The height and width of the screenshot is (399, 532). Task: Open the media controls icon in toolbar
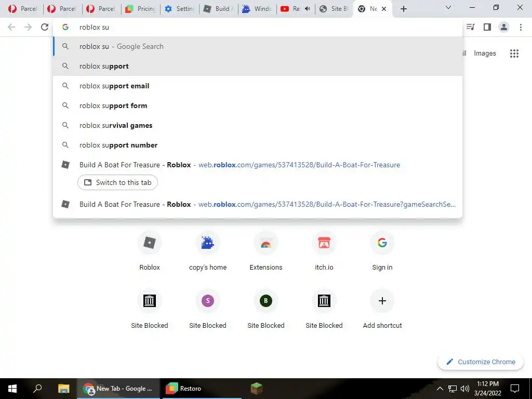471,27
